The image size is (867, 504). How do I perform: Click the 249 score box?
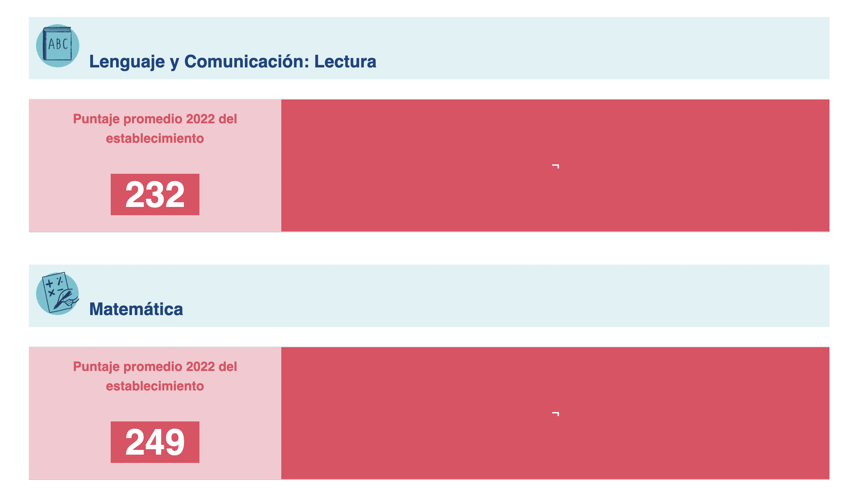[155, 442]
